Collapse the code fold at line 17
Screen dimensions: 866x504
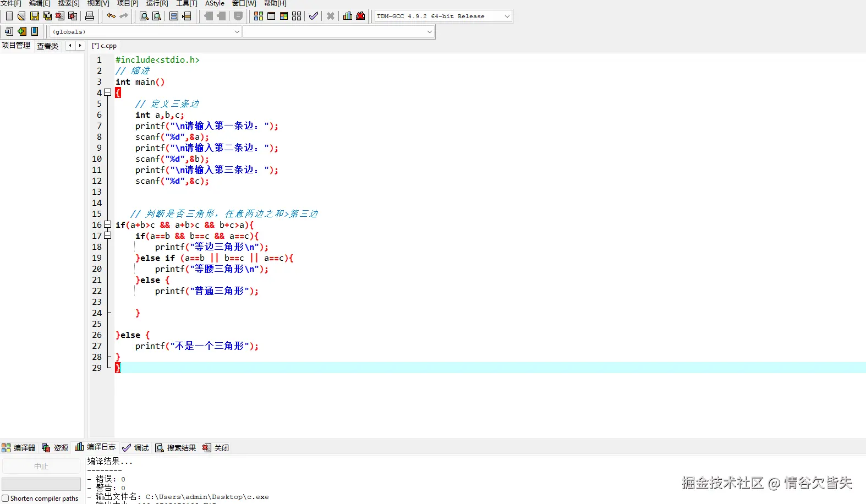108,235
